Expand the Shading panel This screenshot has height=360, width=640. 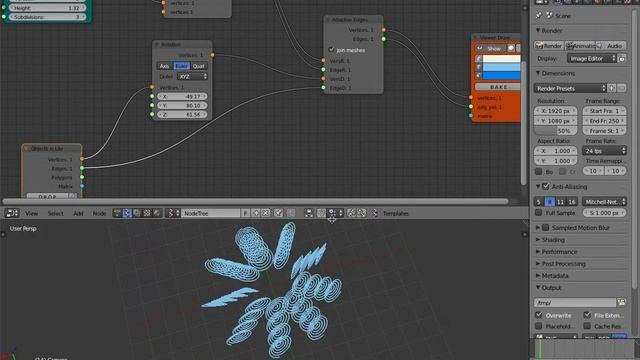pyautogui.click(x=538, y=240)
